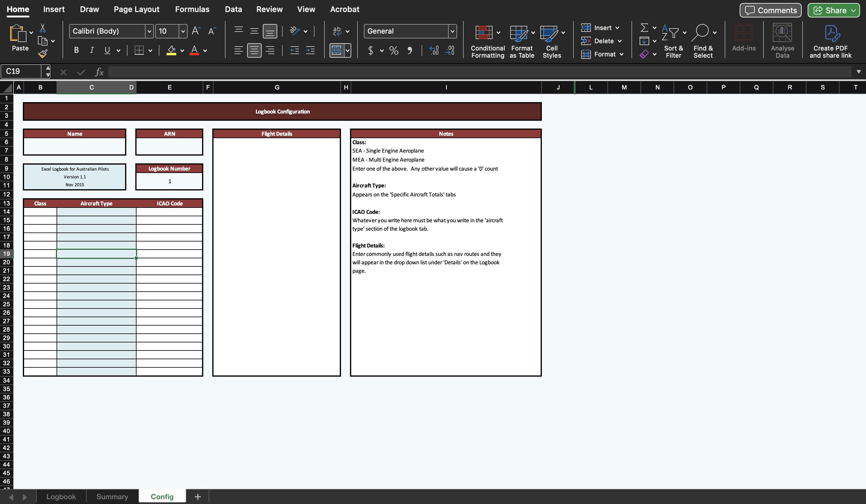Switch to the Formulas ribbon tab

point(192,9)
